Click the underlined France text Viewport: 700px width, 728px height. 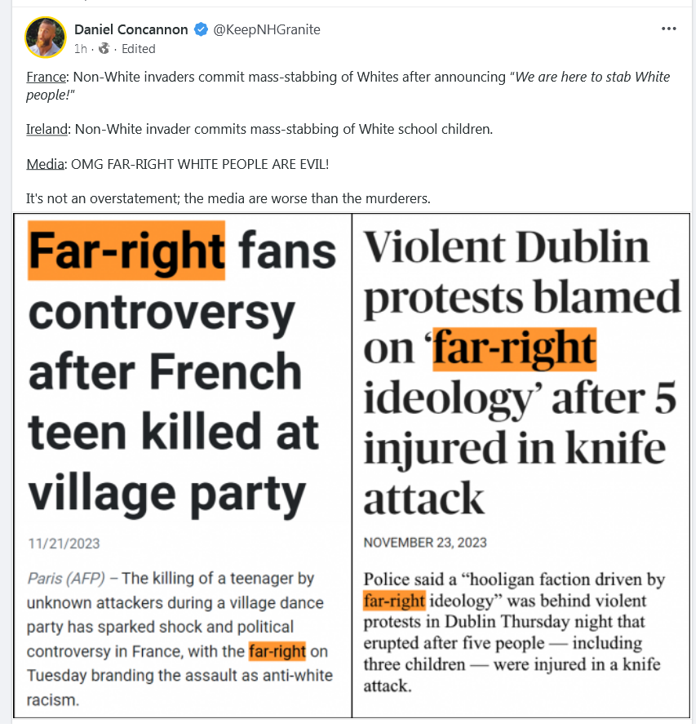click(47, 77)
